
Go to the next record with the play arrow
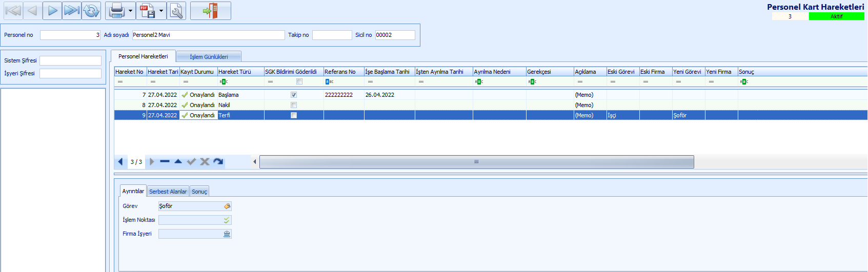click(52, 11)
